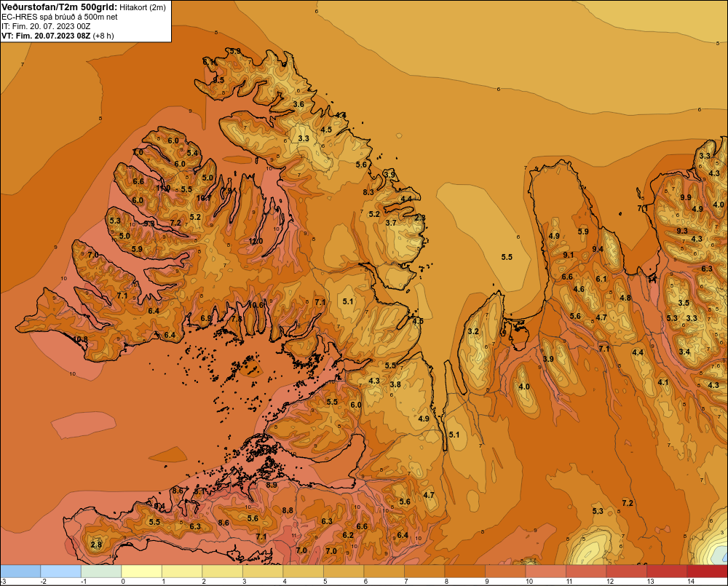Image resolution: width=728 pixels, height=586 pixels.
Task: Click the '10.7' temperature value
Action: pos(203,198)
